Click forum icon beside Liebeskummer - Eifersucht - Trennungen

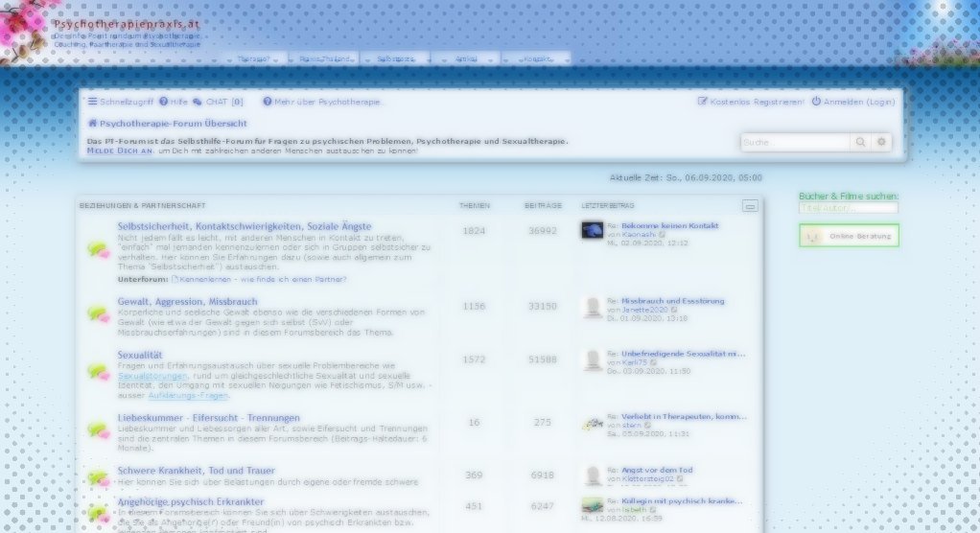tap(98, 429)
